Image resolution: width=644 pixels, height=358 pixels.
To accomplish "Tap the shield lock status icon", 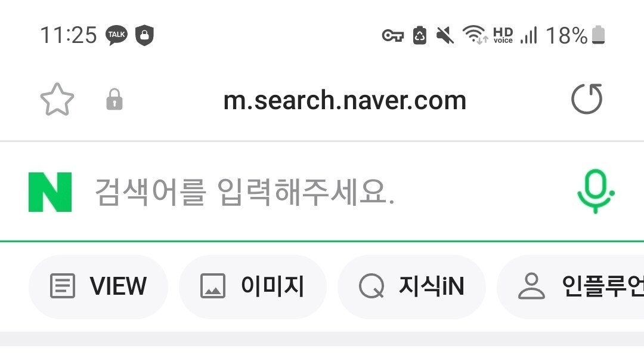I will tap(144, 35).
